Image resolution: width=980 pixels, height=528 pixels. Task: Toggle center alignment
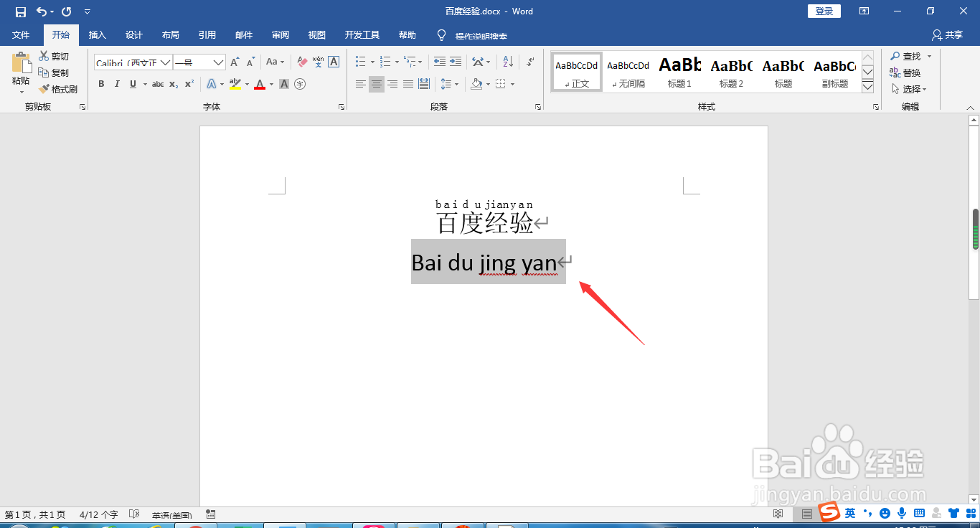click(x=377, y=84)
